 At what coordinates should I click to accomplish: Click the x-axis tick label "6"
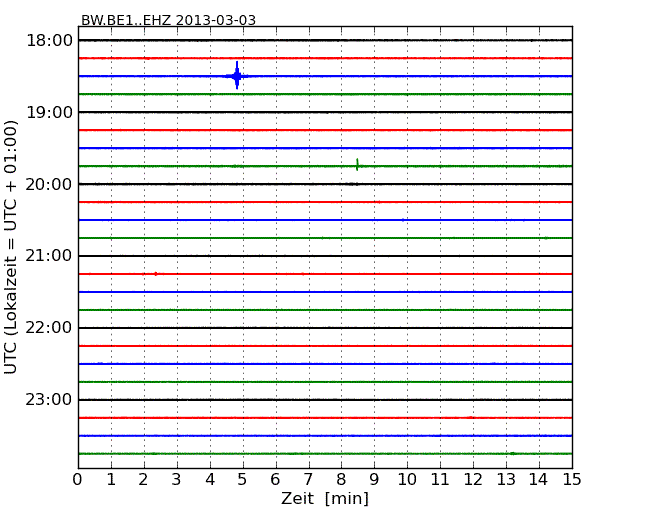[275, 480]
